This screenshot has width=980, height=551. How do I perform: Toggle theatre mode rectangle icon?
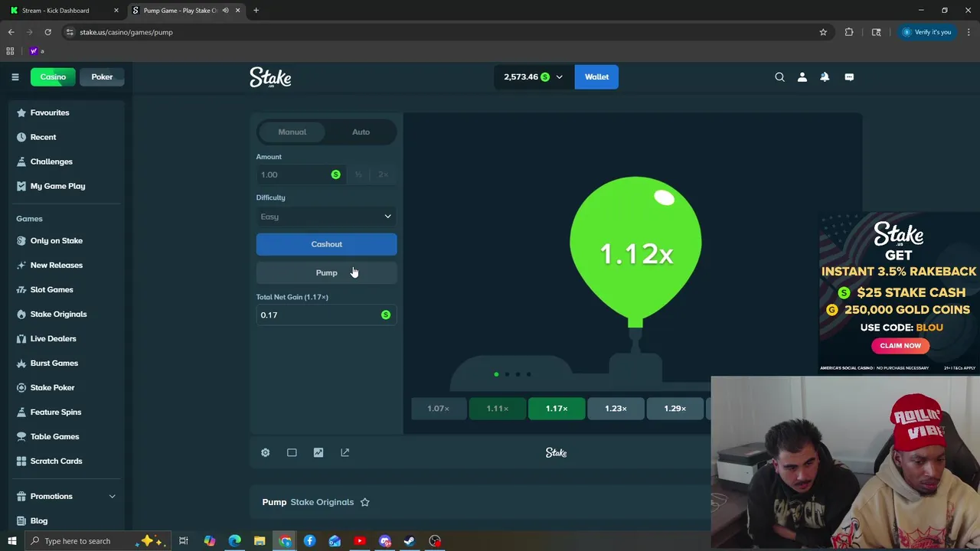[x=292, y=452]
